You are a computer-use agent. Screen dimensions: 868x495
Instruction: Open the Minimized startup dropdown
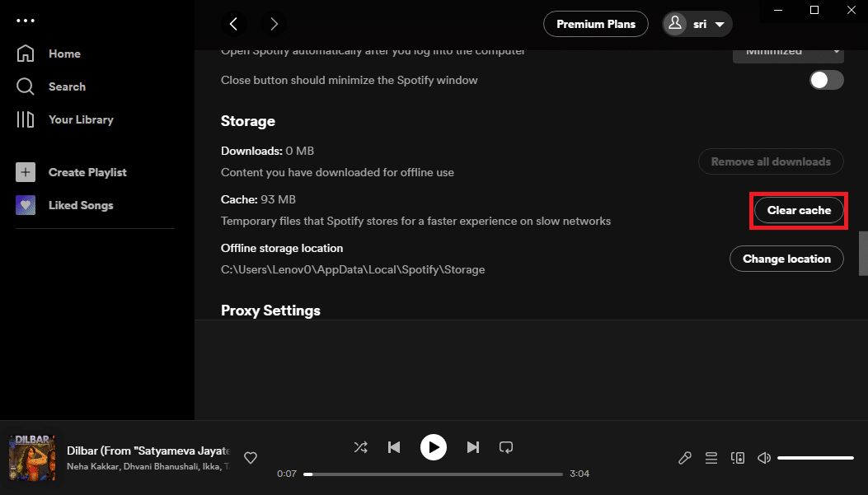tap(788, 53)
